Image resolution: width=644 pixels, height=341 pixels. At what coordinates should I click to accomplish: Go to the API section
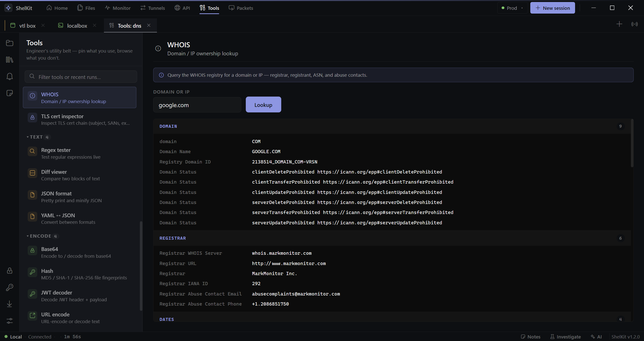182,8
